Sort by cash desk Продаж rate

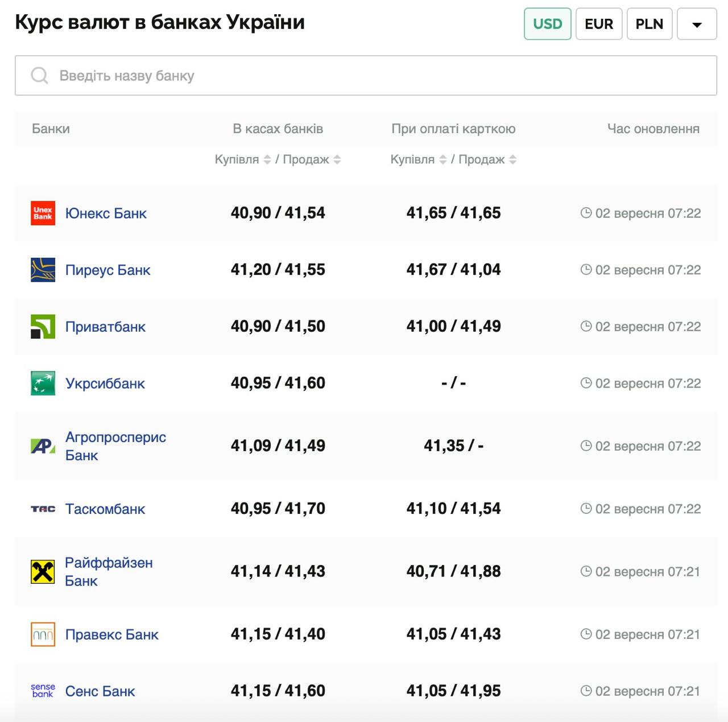pos(337,160)
